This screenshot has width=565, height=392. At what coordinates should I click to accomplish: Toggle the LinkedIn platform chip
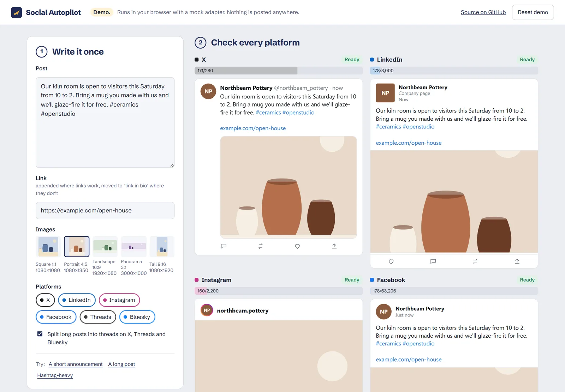click(x=77, y=300)
